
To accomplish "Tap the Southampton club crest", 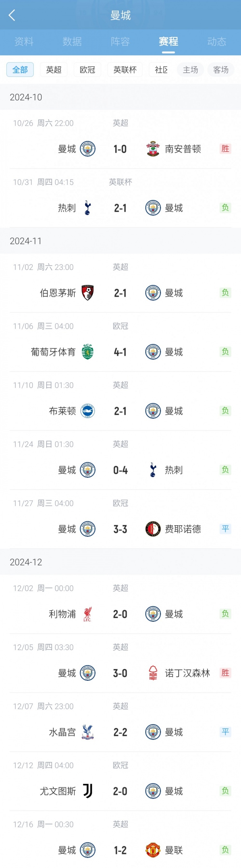I will 153,149.
